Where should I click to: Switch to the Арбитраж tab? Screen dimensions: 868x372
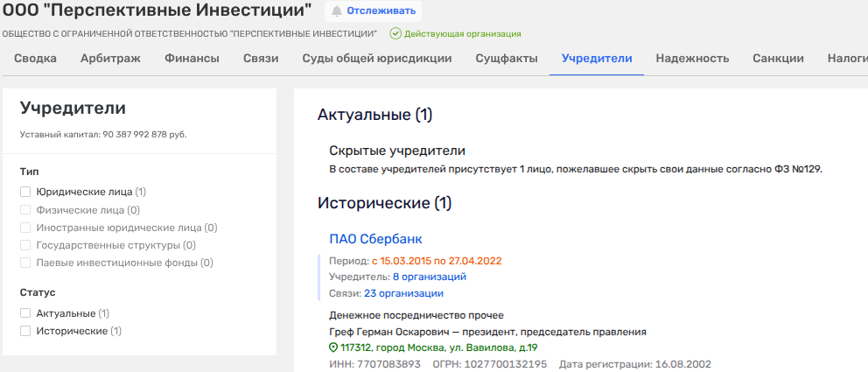(x=110, y=59)
